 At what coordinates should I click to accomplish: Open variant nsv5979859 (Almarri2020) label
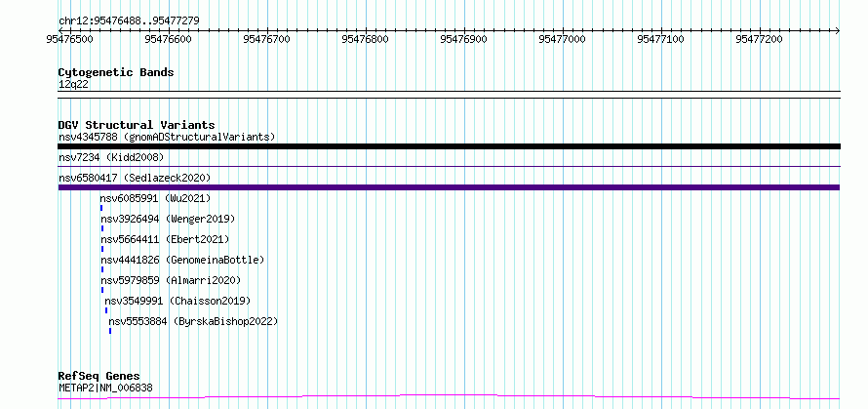(x=171, y=280)
